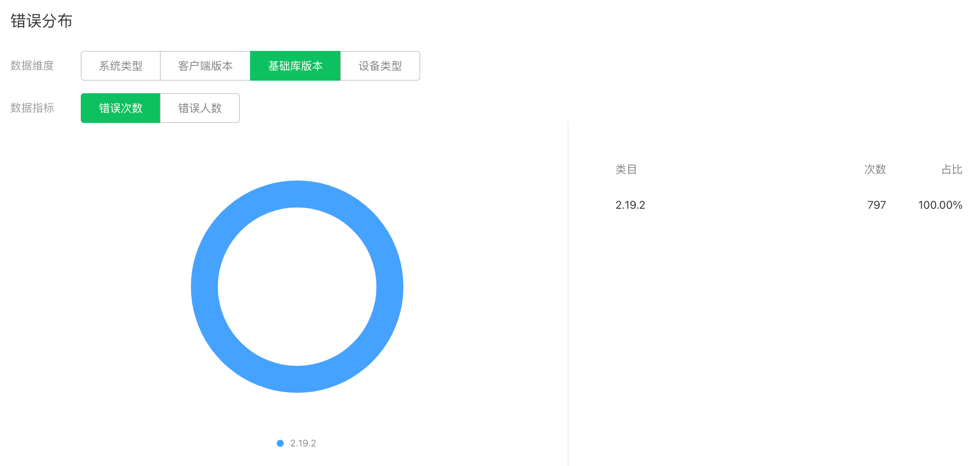Click the 797 count value
This screenshot has height=466, width=980.
[877, 205]
